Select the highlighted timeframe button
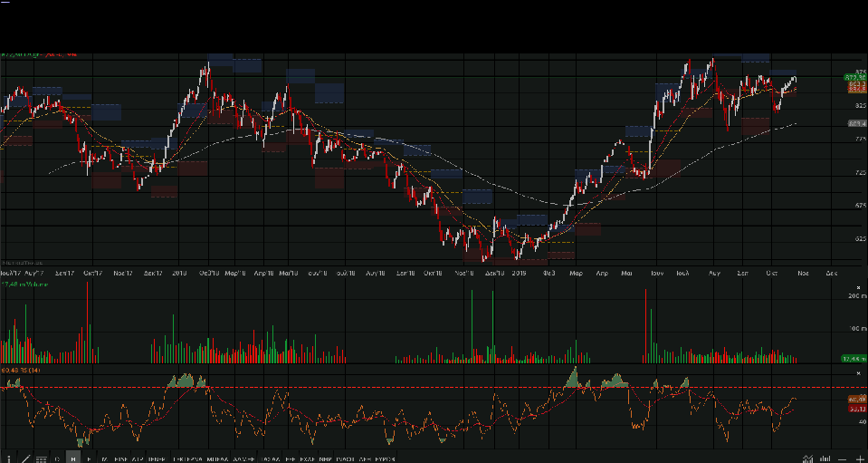Image resolution: width=868 pixels, height=463 pixels. [73, 459]
